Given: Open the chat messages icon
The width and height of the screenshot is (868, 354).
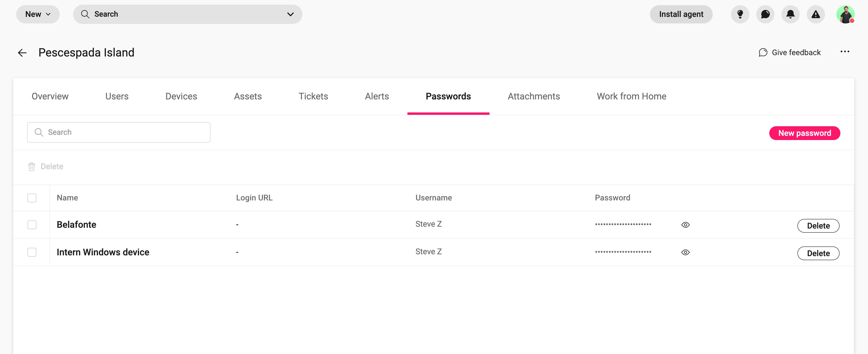Looking at the screenshot, I should click(x=765, y=14).
